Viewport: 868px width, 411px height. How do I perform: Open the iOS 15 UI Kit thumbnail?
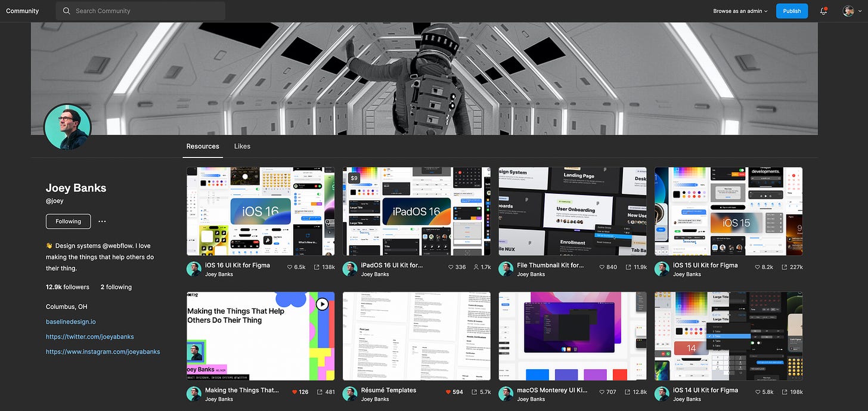coord(728,211)
